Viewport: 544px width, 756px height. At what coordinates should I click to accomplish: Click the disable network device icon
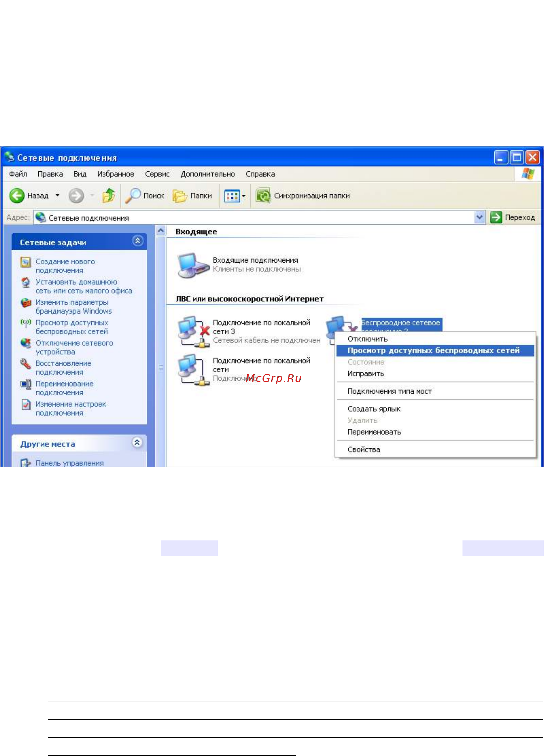26,343
